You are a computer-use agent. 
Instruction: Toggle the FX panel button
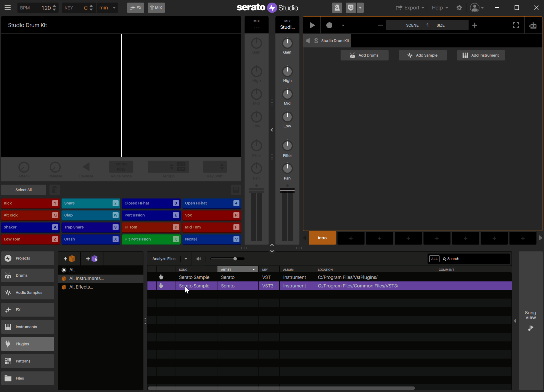pyautogui.click(x=136, y=8)
